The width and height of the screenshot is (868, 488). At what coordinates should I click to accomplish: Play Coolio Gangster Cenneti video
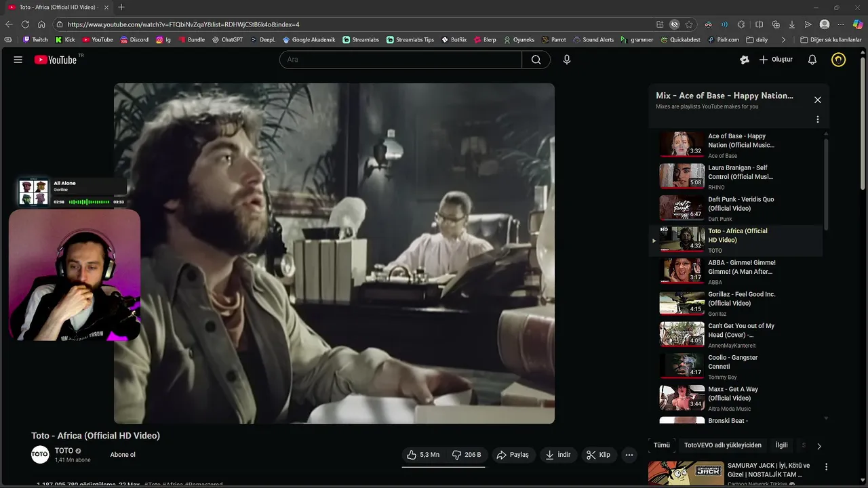[735, 367]
